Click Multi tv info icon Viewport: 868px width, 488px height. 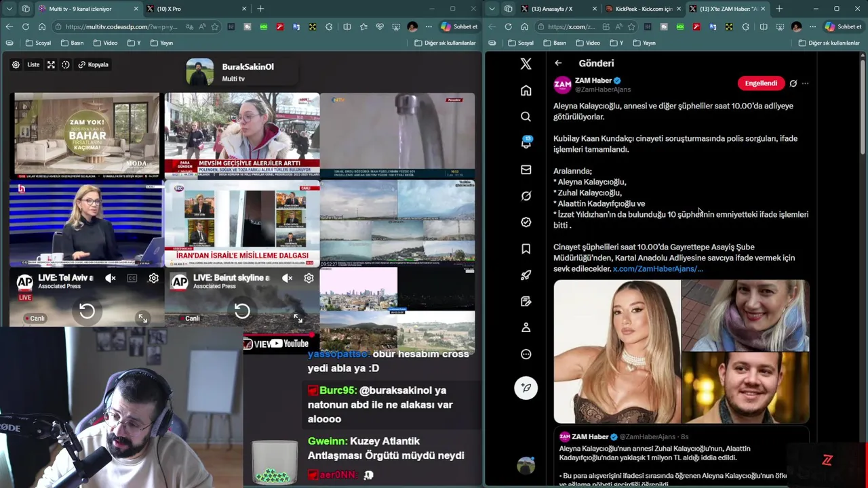click(66, 64)
